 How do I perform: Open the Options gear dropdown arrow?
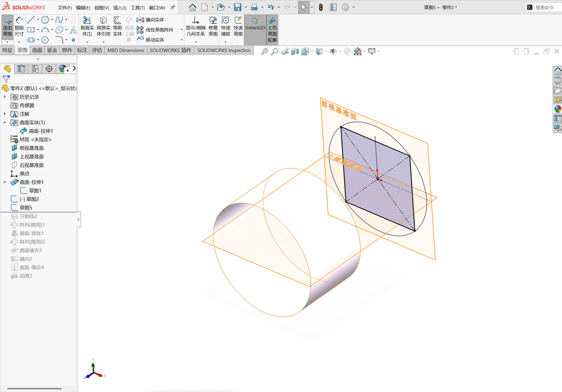(353, 7)
